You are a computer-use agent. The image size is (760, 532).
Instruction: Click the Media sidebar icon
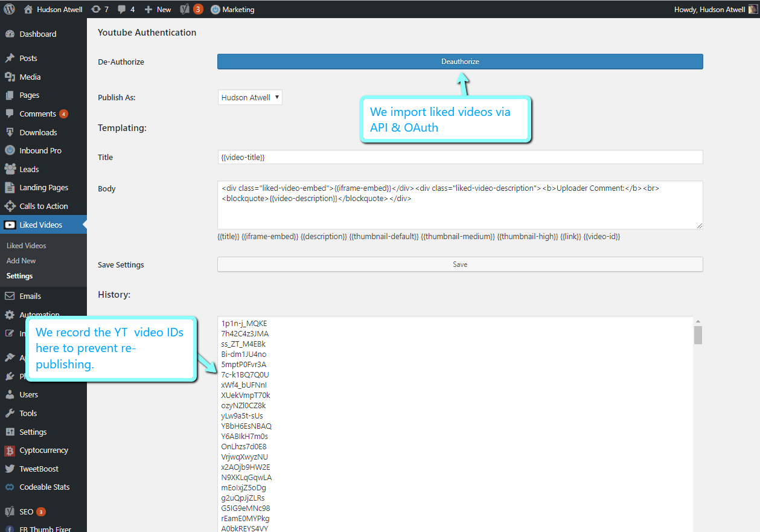(x=10, y=77)
